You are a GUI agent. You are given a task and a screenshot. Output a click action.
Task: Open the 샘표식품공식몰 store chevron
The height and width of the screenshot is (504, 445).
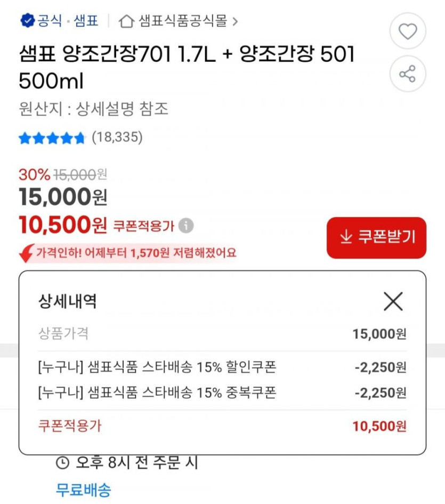(235, 21)
